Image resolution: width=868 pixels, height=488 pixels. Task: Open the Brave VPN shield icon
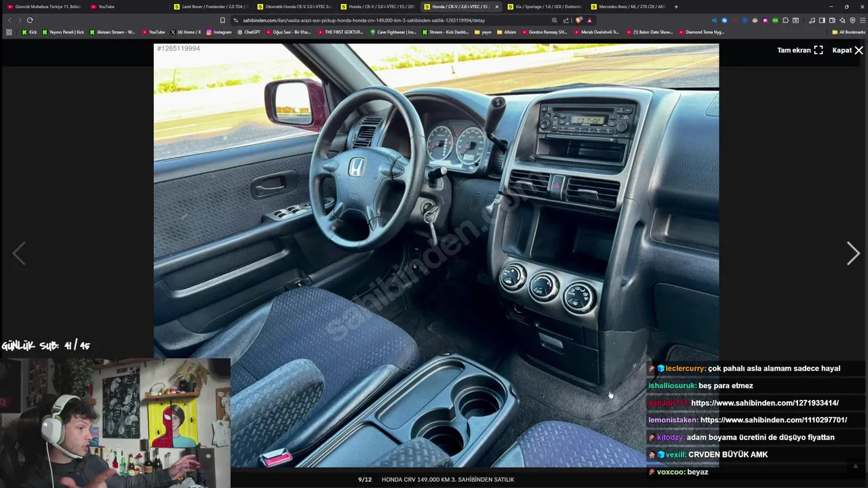coord(852,20)
